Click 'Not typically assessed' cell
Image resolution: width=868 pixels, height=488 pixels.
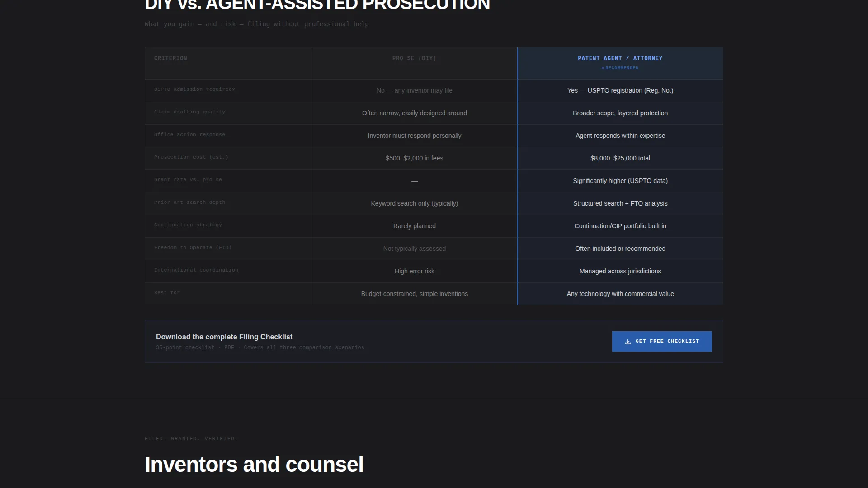click(x=415, y=249)
